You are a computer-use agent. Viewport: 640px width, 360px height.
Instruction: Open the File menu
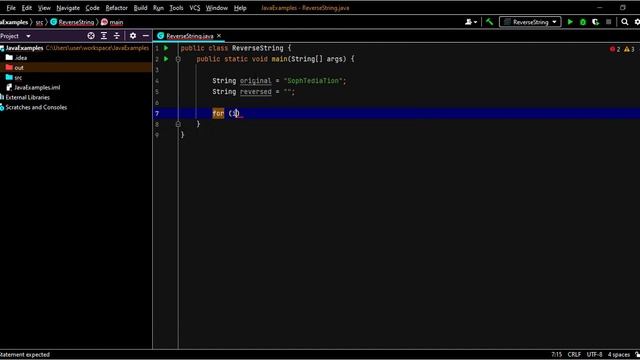(x=11, y=8)
